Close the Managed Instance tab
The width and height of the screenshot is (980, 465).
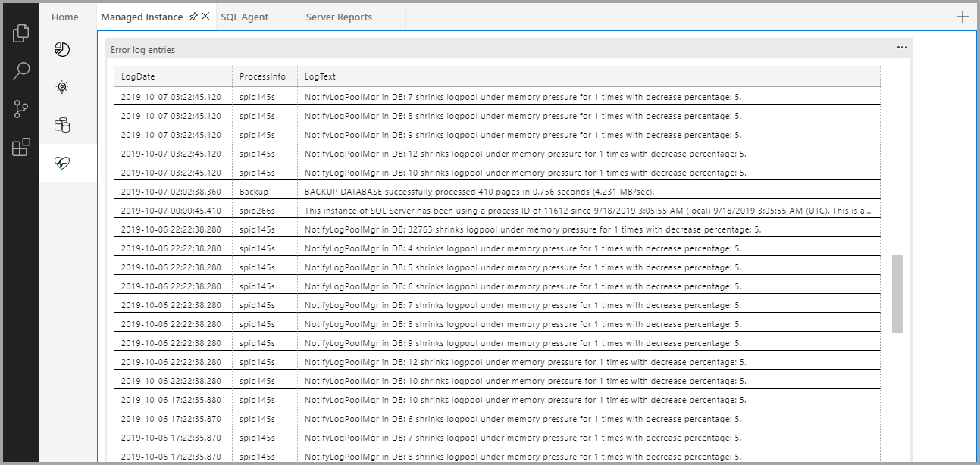tap(206, 16)
